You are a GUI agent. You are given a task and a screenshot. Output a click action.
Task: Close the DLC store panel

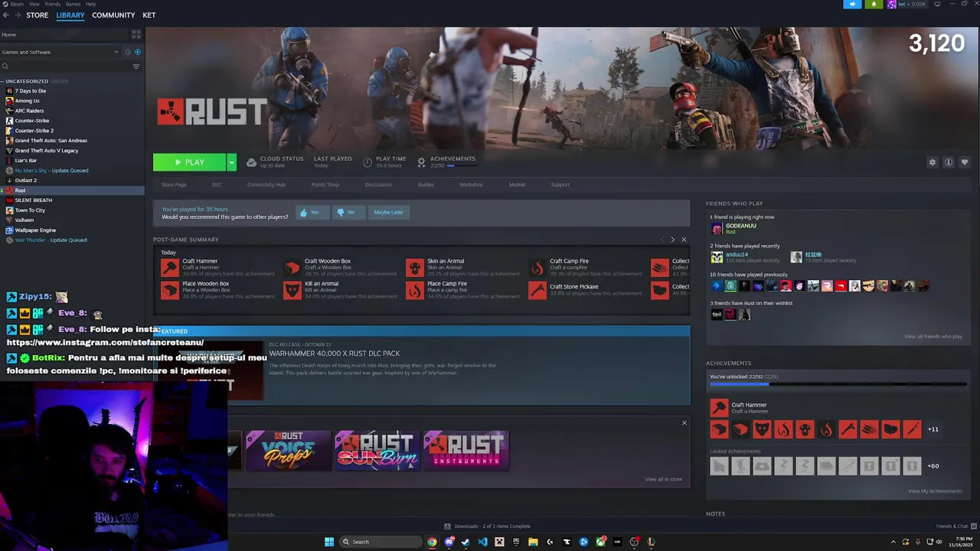point(684,423)
